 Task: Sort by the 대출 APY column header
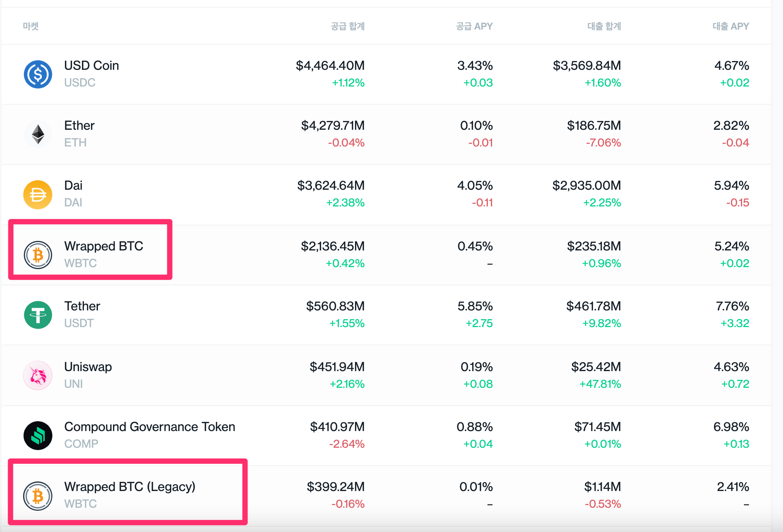click(731, 26)
